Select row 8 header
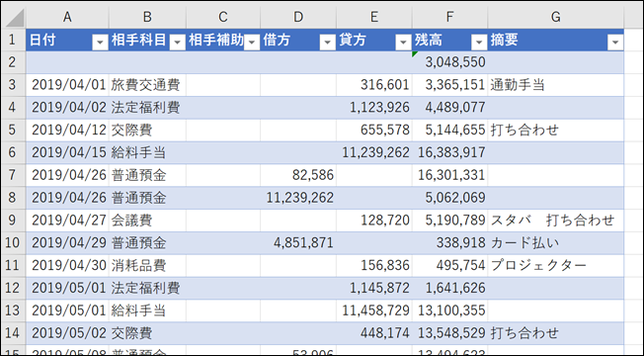The height and width of the screenshot is (356, 644). point(13,198)
